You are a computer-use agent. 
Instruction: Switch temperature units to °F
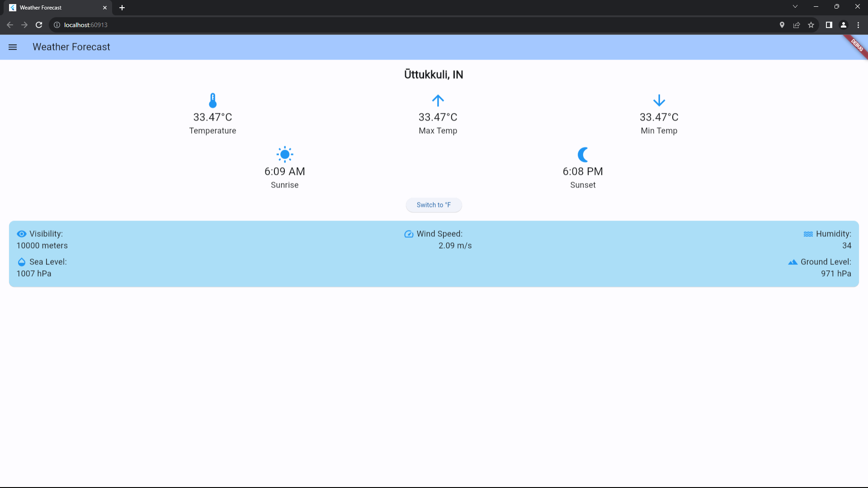[x=434, y=205]
